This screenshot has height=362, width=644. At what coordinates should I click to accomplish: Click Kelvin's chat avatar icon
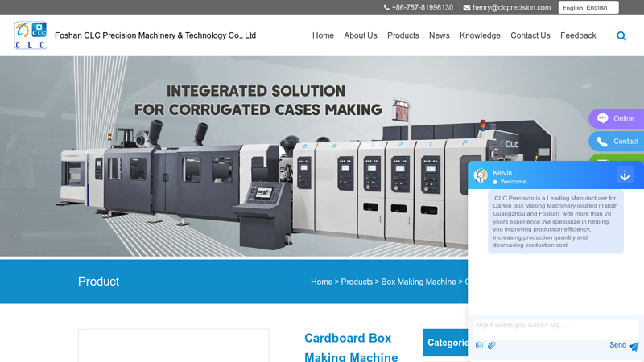point(480,175)
